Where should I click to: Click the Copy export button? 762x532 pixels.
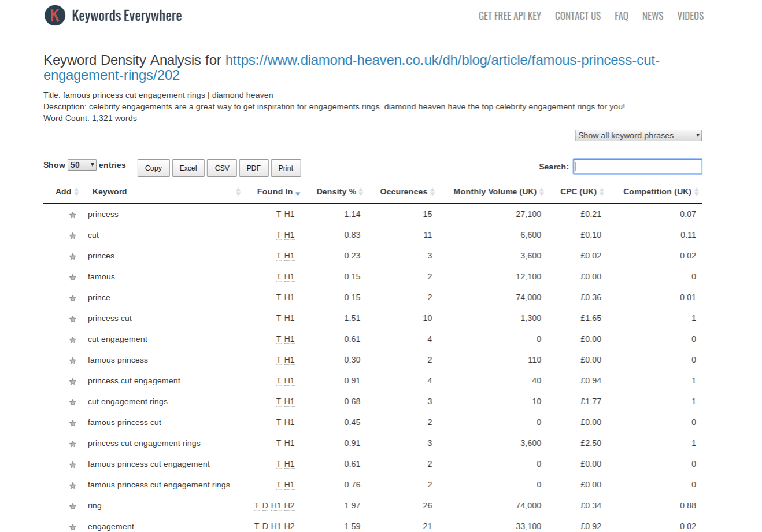[x=153, y=168]
